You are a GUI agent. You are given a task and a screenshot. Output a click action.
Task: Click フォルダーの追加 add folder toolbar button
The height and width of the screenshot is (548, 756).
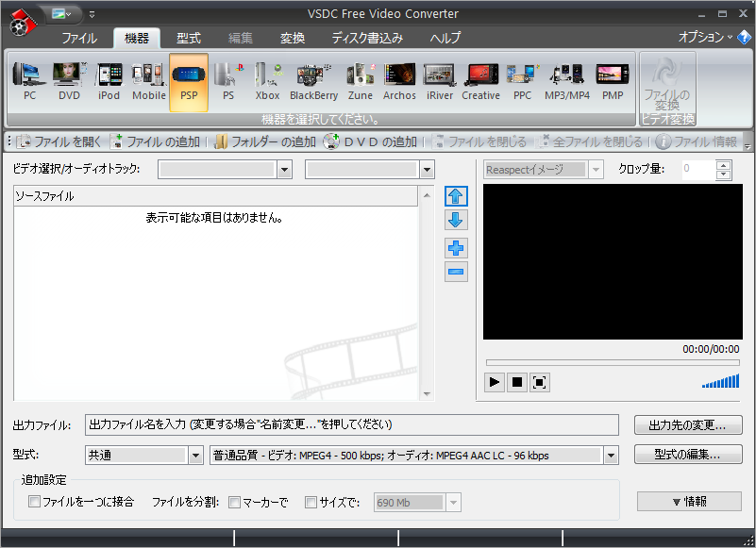coord(264,141)
